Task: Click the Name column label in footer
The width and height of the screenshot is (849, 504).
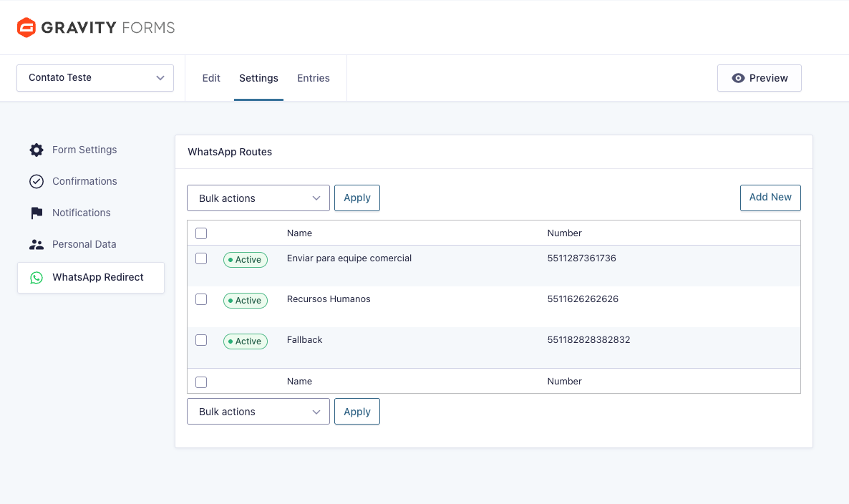Action: pos(299,382)
